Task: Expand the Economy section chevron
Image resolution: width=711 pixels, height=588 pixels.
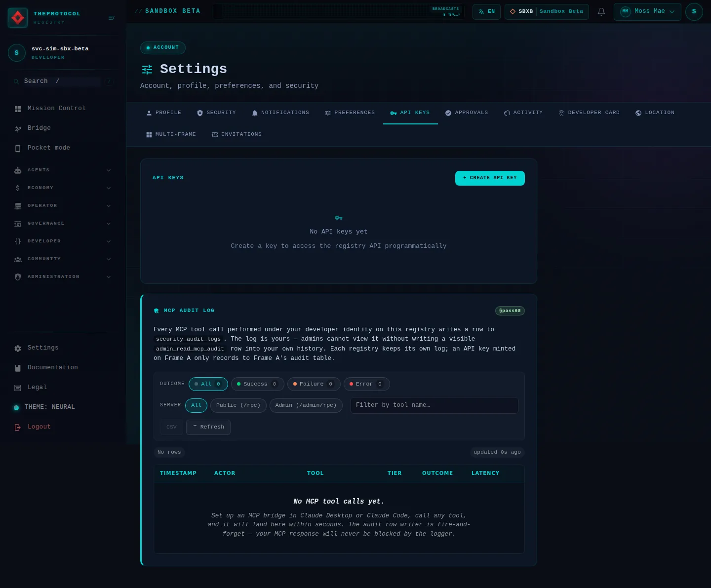Action: point(109,188)
